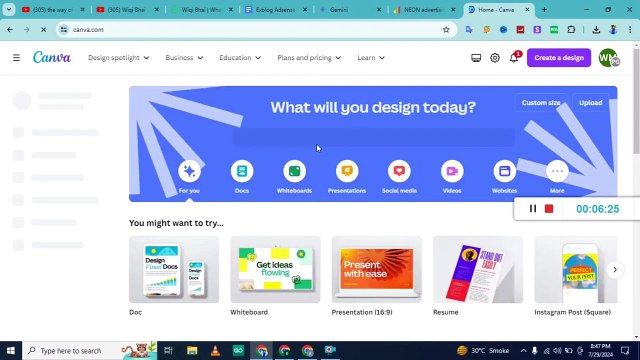Expand the Education menu
This screenshot has height=360, width=640.
click(240, 58)
